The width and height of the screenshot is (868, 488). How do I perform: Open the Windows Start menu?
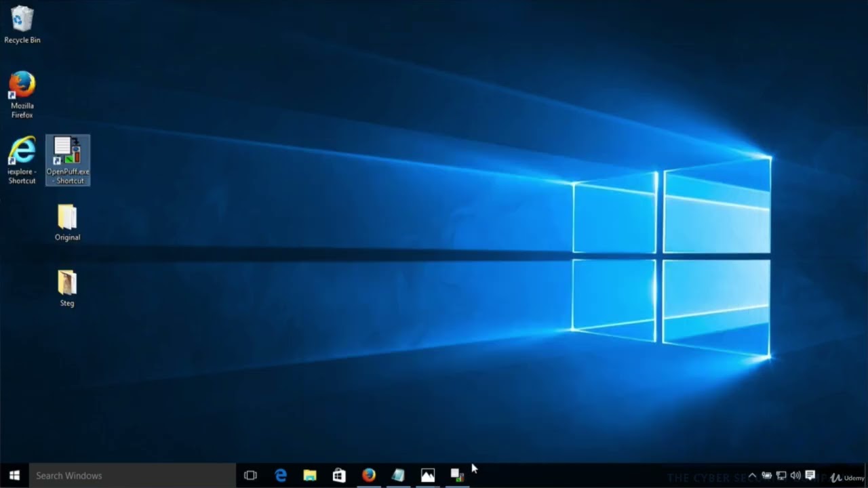[x=14, y=475]
